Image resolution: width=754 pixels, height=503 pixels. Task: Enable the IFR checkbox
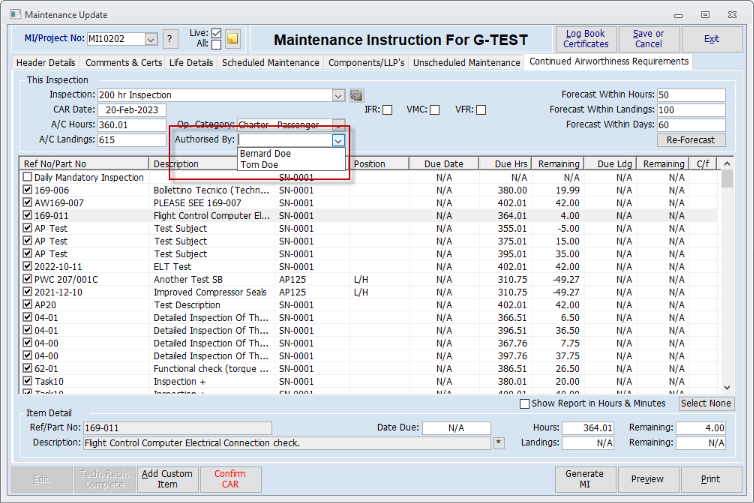coord(388,109)
